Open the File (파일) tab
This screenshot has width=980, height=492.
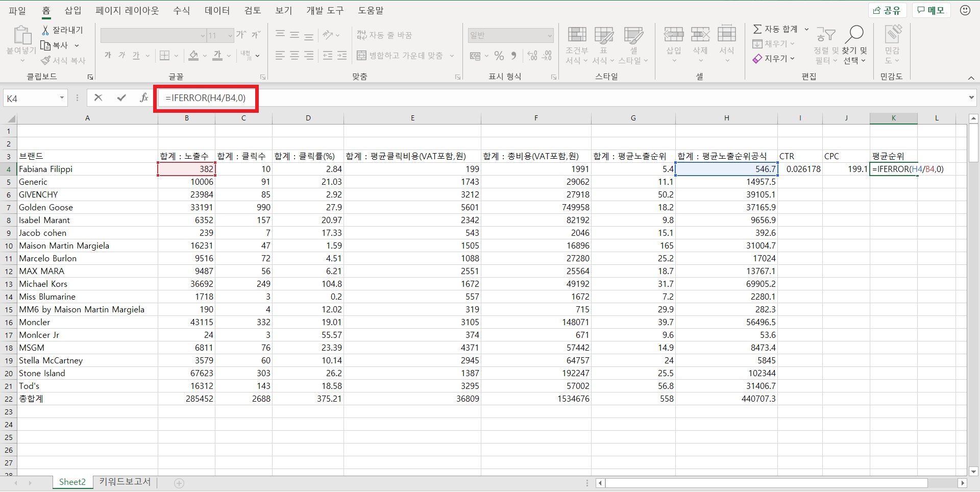click(x=17, y=10)
